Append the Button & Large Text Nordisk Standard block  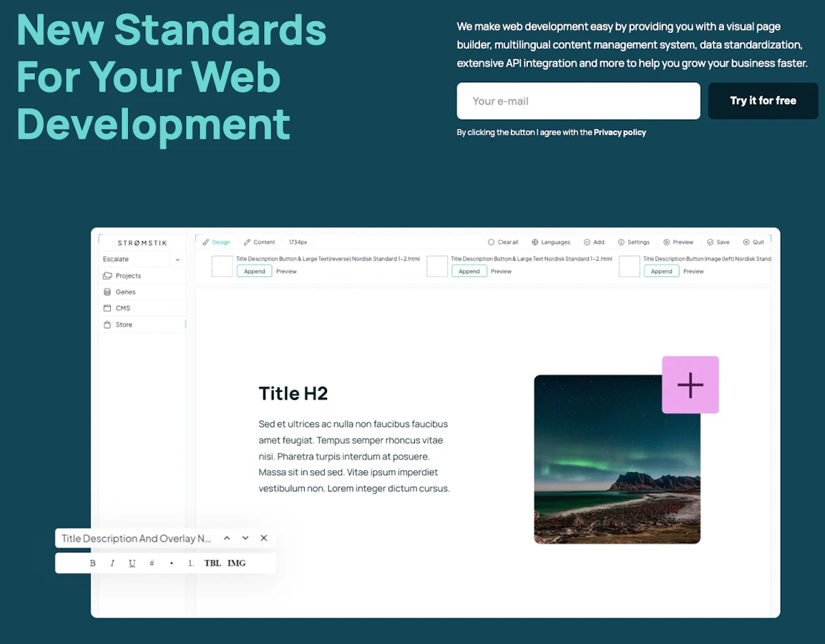pyautogui.click(x=469, y=271)
